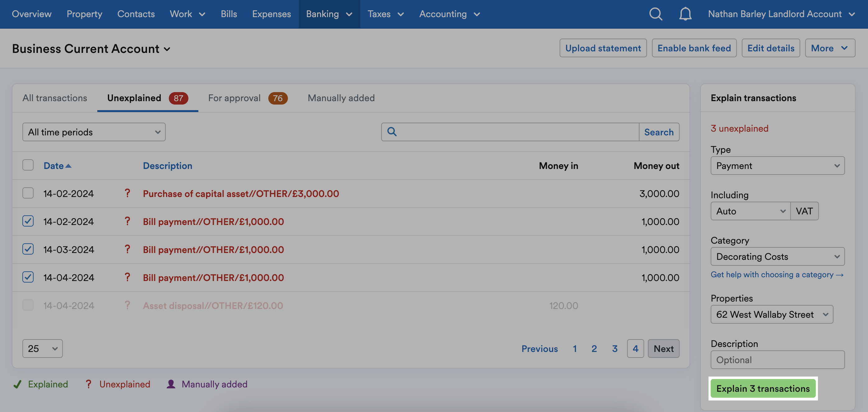
Task: Sort by the Description column header
Action: [x=168, y=166]
